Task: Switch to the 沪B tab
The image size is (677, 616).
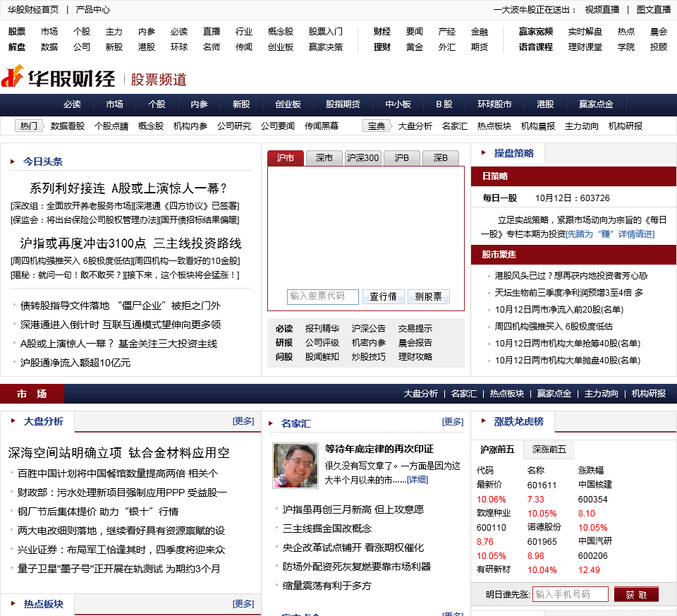Action: click(402, 158)
